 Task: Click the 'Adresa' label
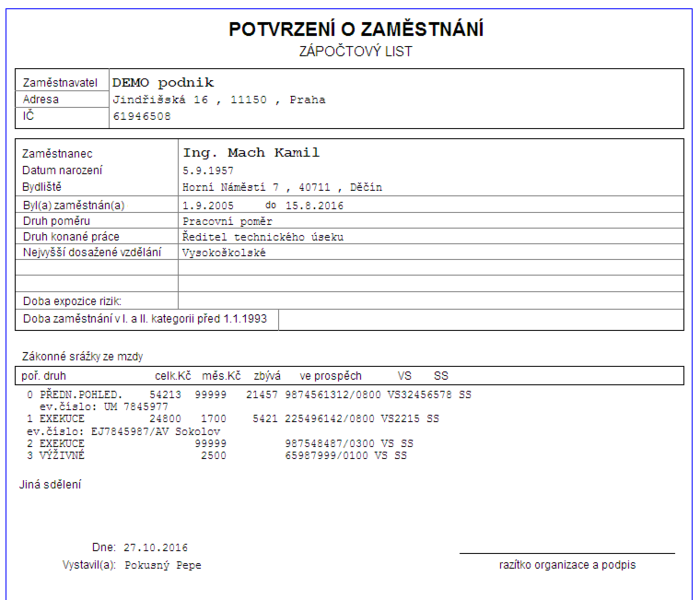(x=41, y=99)
